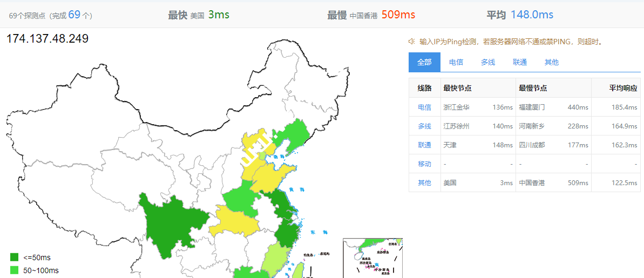Click the completed count 69
Viewport: 644px width, 278px height.
(x=74, y=15)
